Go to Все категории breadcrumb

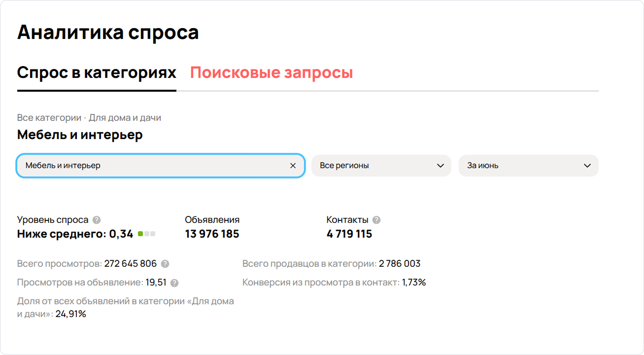(x=49, y=118)
